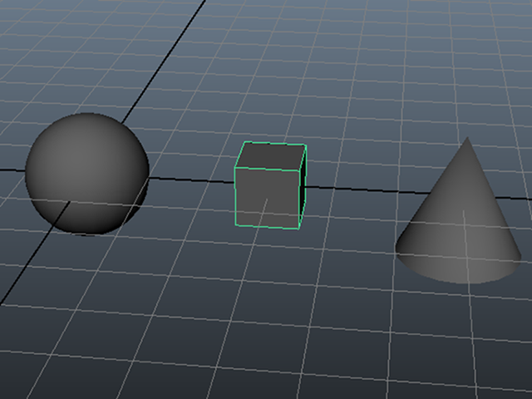
Task: Click the green-outlined selected cube
Action: (x=270, y=185)
